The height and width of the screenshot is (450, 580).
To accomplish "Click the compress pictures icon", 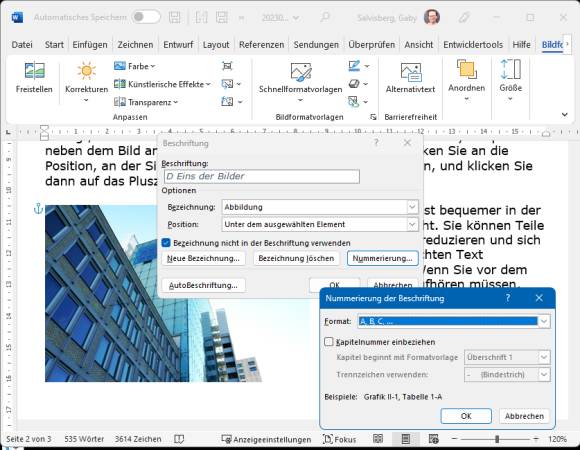I will click(x=227, y=66).
